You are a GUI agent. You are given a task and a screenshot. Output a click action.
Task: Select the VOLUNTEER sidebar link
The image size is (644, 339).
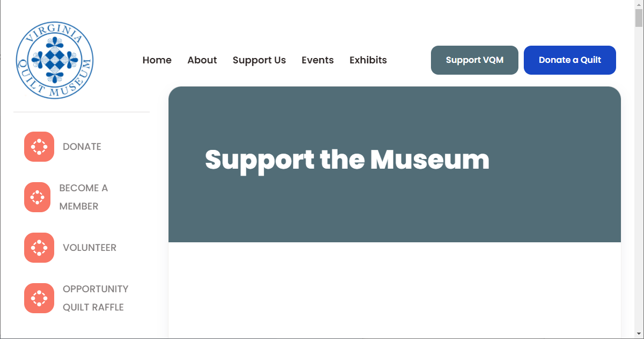(90, 248)
